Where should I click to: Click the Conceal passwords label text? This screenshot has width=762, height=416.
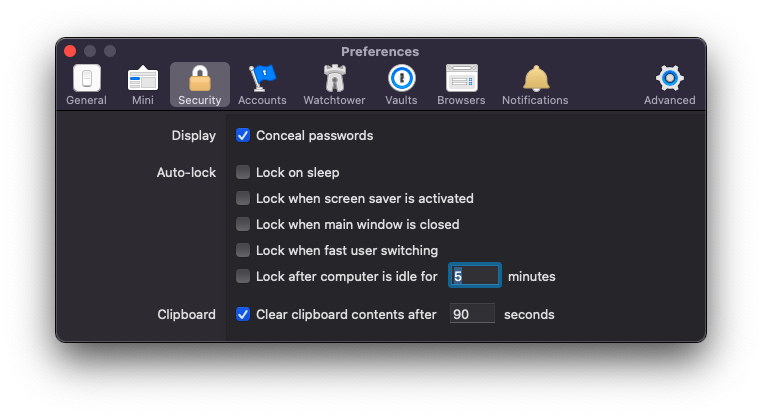tap(314, 136)
